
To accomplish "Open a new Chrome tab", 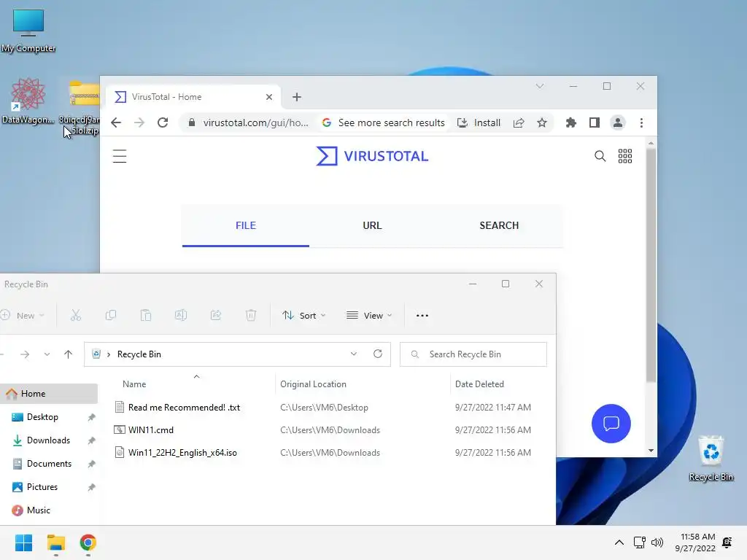I will (x=297, y=97).
